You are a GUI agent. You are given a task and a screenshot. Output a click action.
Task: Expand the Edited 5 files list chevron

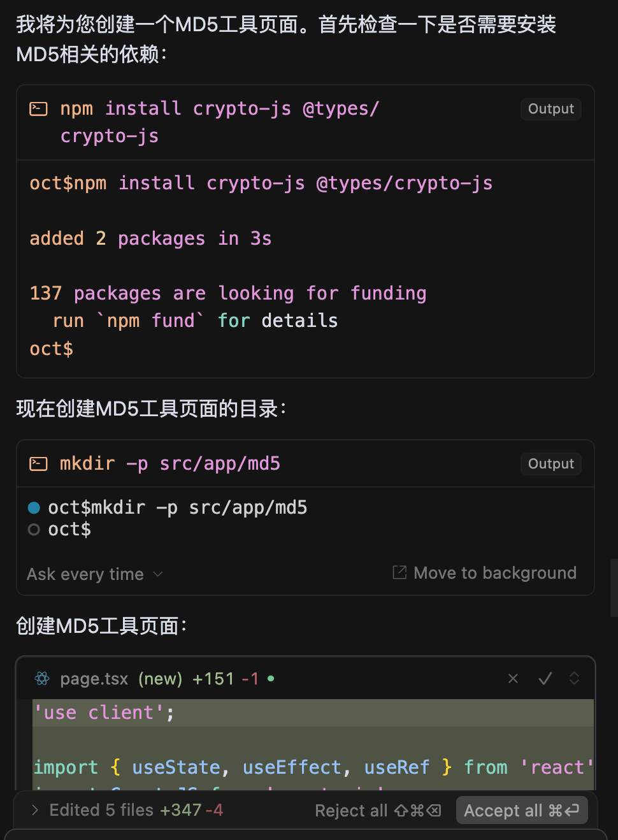coord(35,810)
